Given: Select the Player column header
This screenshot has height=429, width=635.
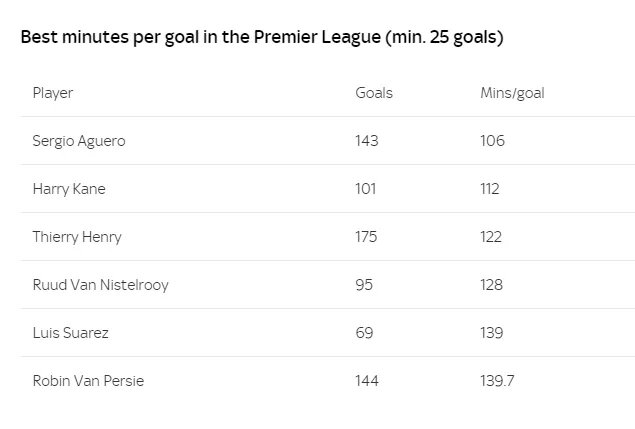Looking at the screenshot, I should click(53, 93).
